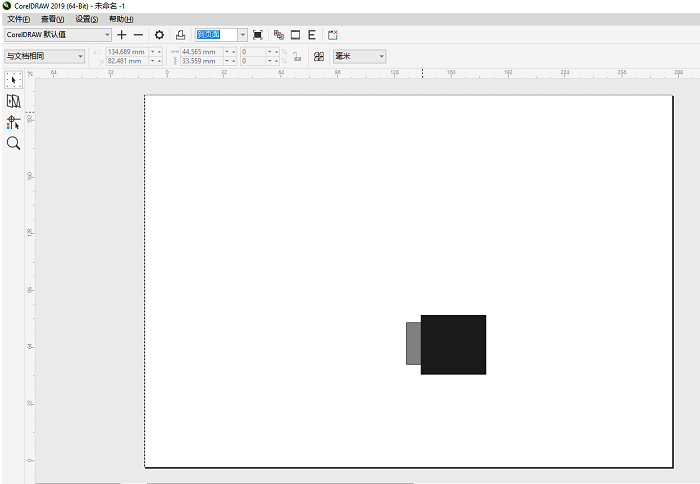Select the Zoom magnifier tool
The width and height of the screenshot is (700, 484).
pos(13,143)
